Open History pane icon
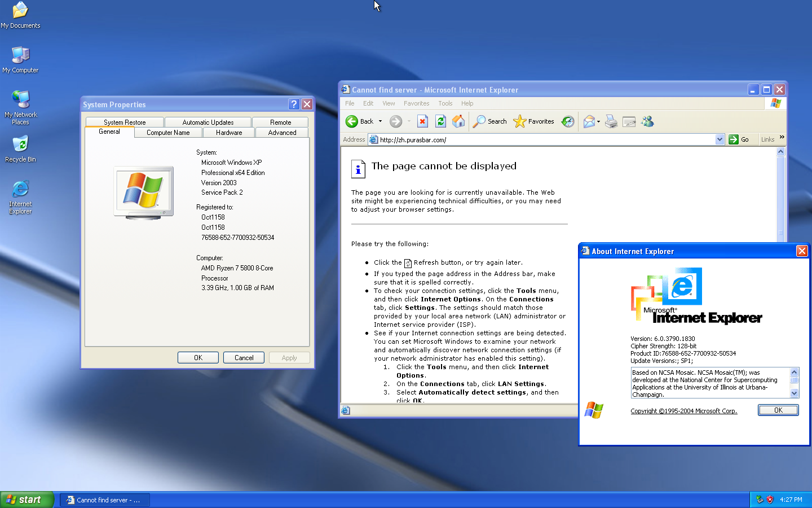This screenshot has height=508, width=812. coord(568,121)
